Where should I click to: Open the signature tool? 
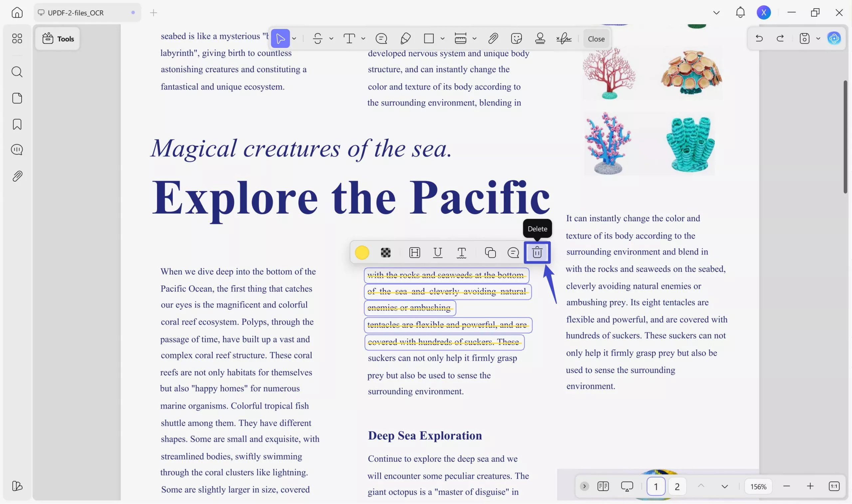[564, 38]
